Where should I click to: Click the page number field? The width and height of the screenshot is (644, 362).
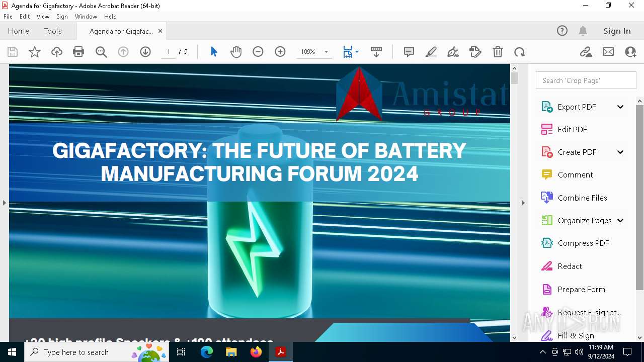tap(168, 52)
